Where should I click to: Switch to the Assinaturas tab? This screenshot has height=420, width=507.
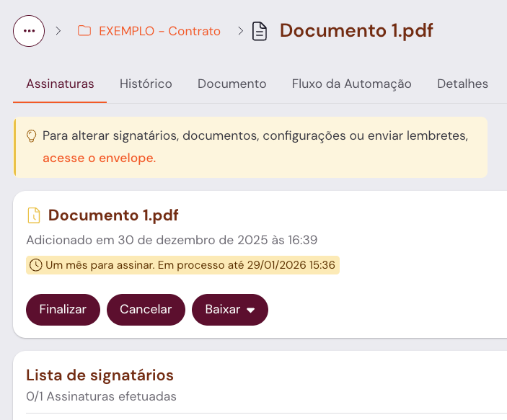pyautogui.click(x=60, y=84)
